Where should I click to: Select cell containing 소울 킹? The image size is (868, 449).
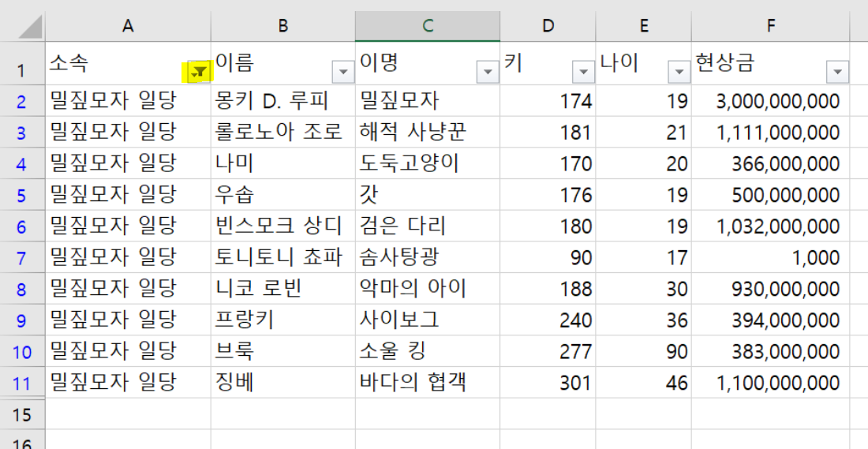coord(428,352)
